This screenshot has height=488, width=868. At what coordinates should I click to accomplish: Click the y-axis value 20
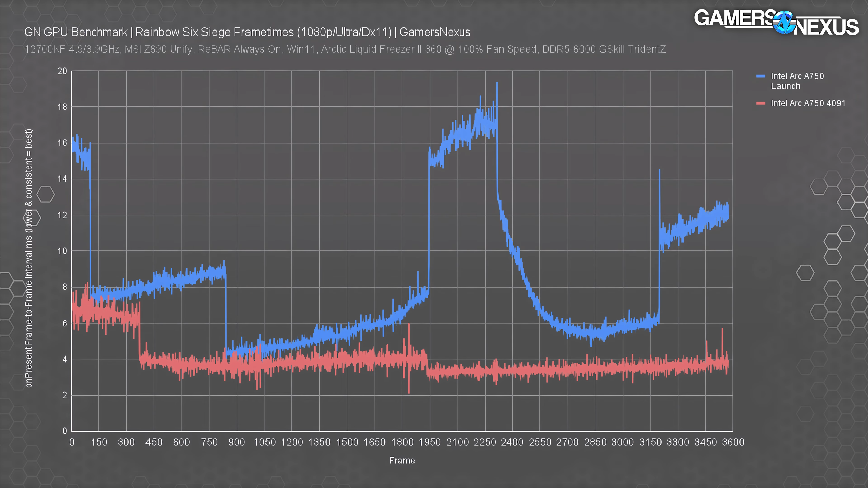[62, 71]
